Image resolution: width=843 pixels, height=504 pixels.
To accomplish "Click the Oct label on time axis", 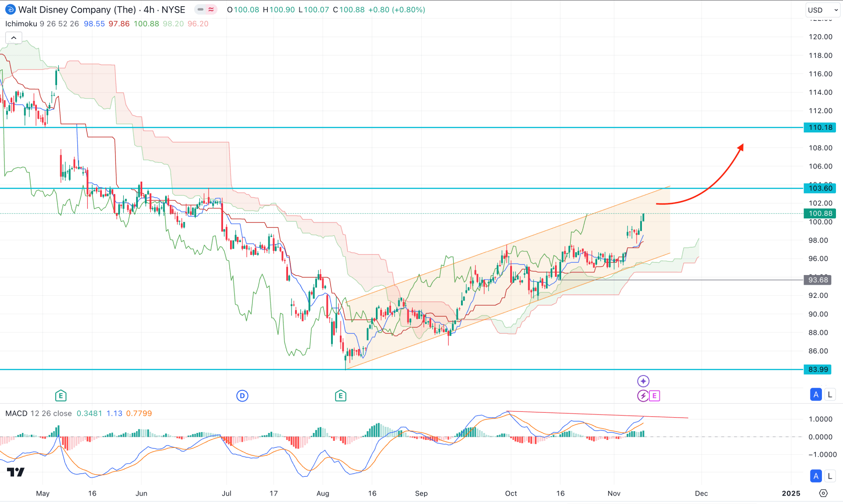I will (511, 493).
